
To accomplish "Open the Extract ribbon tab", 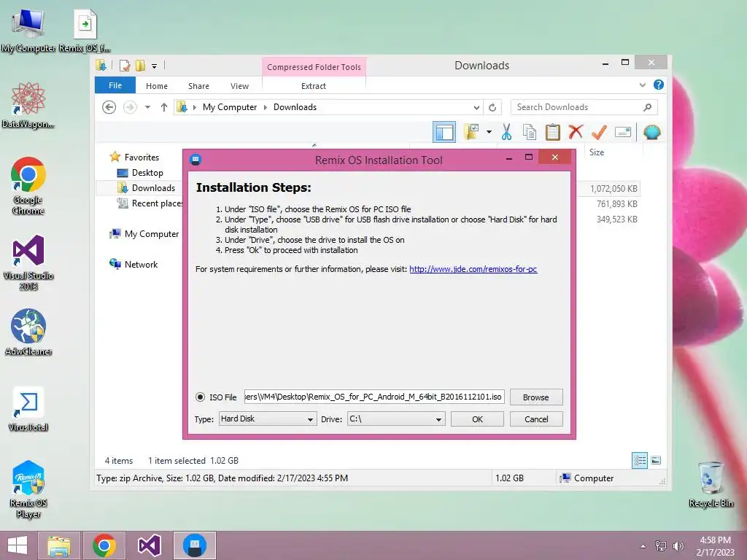I will coord(314,86).
